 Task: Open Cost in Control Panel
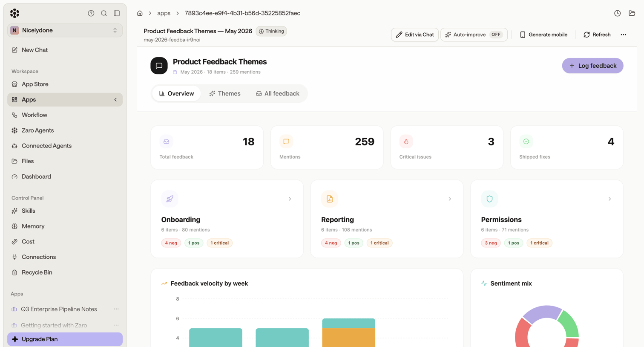coord(65,242)
